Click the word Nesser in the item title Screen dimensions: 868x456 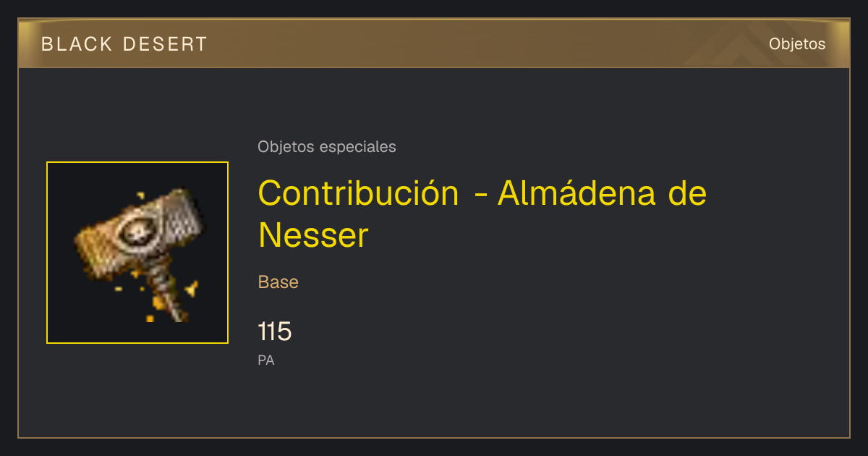(313, 235)
